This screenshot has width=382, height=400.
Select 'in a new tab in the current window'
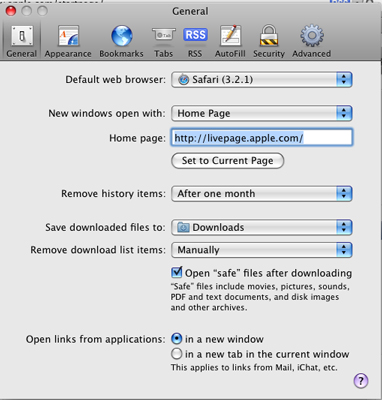(x=177, y=354)
